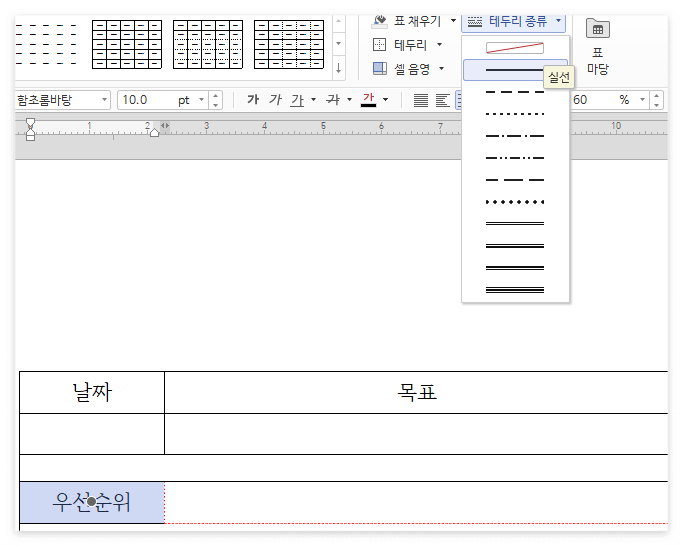683x546 pixels.
Task: Expand the 표 채우기 dropdown arrow
Action: click(x=453, y=20)
